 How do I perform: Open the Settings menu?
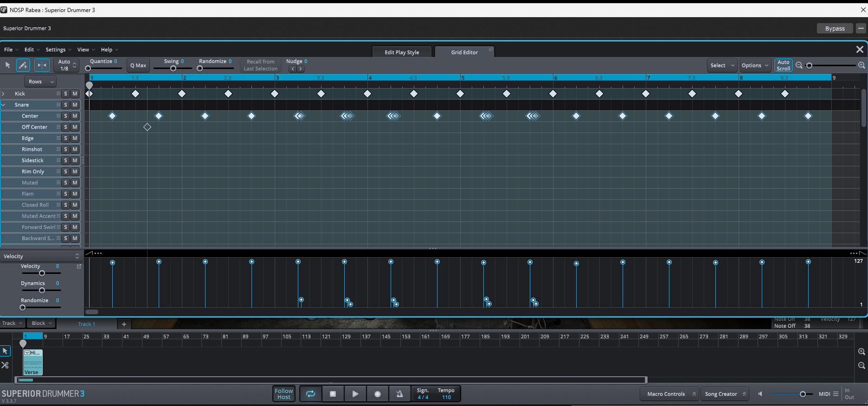tap(58, 50)
